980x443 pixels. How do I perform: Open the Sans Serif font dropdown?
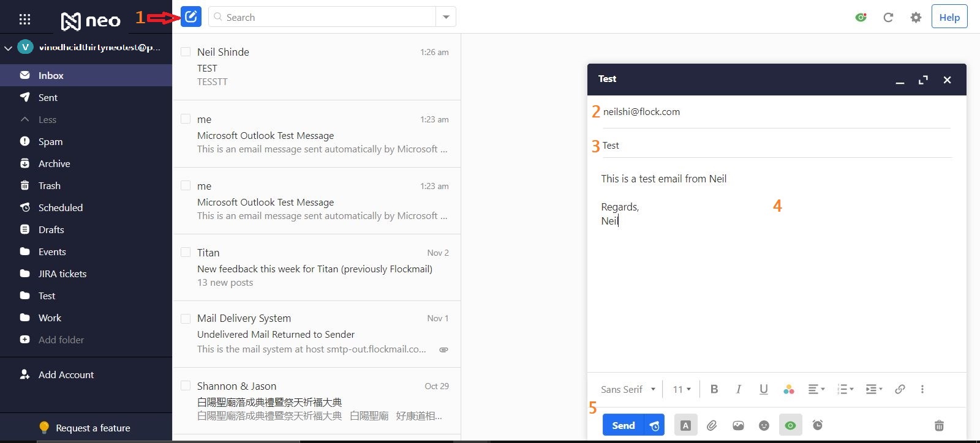[x=628, y=389]
